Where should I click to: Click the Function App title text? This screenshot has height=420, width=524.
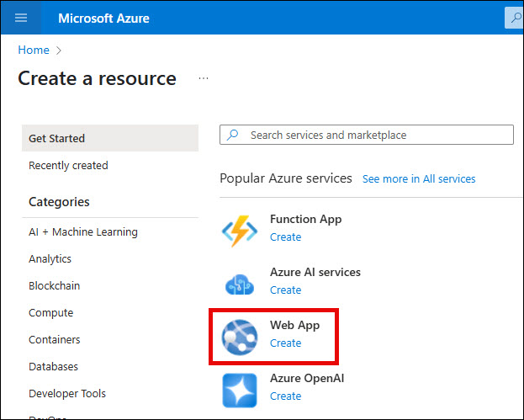[305, 220]
